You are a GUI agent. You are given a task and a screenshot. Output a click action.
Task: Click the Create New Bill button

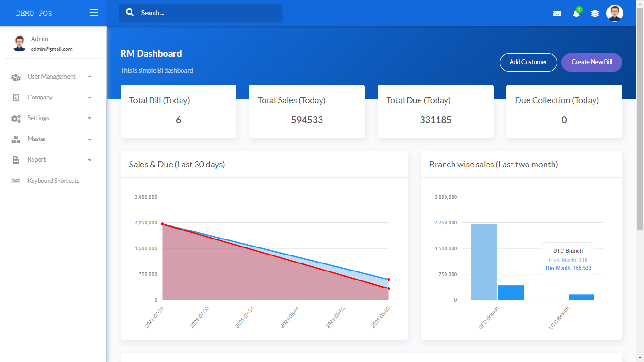pos(592,62)
